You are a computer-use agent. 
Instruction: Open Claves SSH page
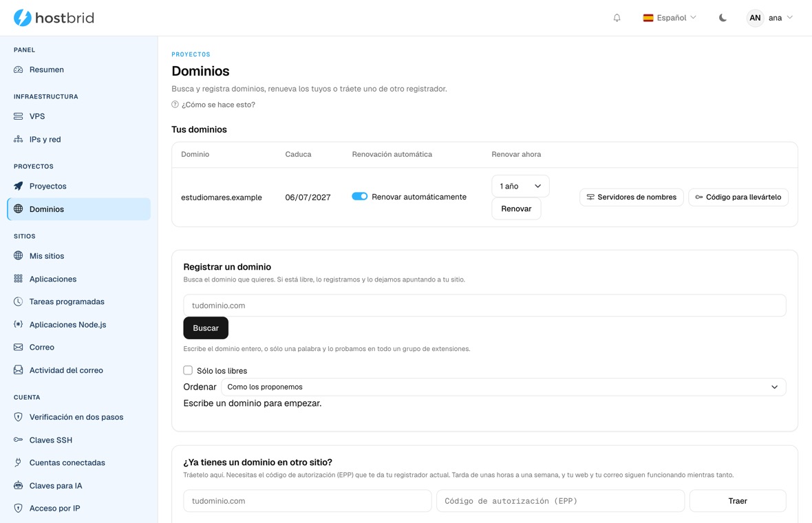[x=78, y=440]
